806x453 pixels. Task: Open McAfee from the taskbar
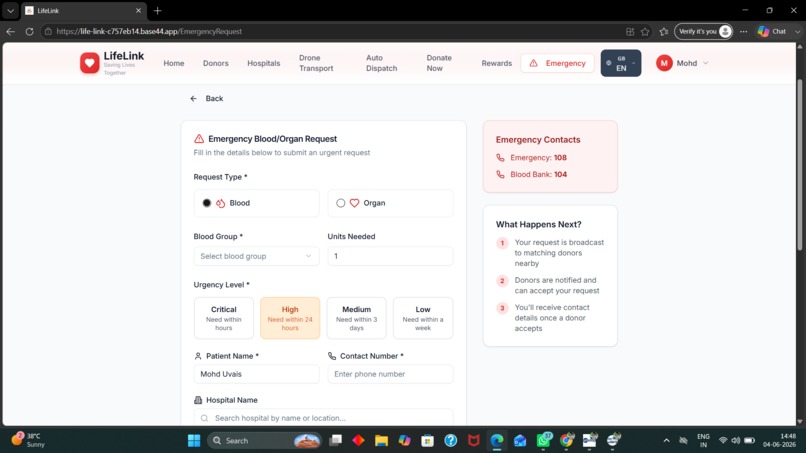(473, 441)
